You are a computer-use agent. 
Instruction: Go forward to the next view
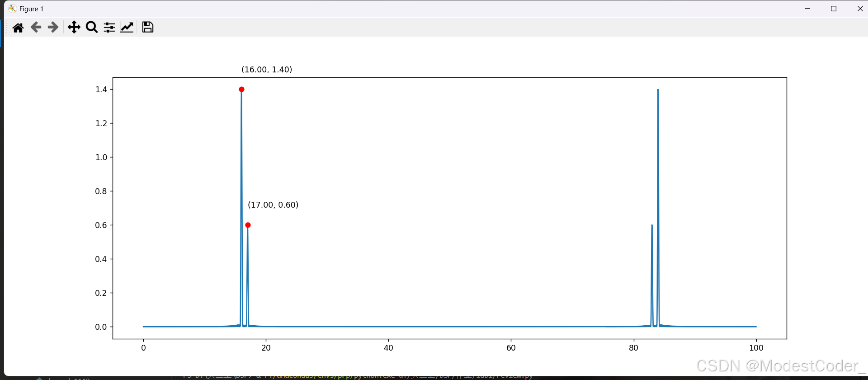point(53,28)
